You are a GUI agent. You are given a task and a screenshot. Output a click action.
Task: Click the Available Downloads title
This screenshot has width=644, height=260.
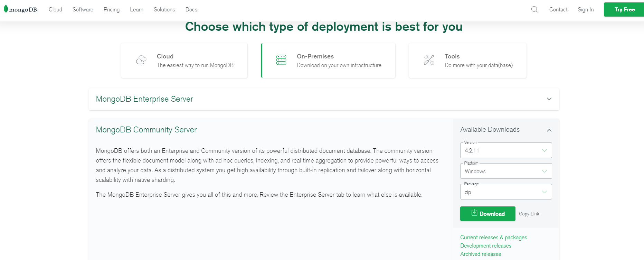click(x=490, y=130)
